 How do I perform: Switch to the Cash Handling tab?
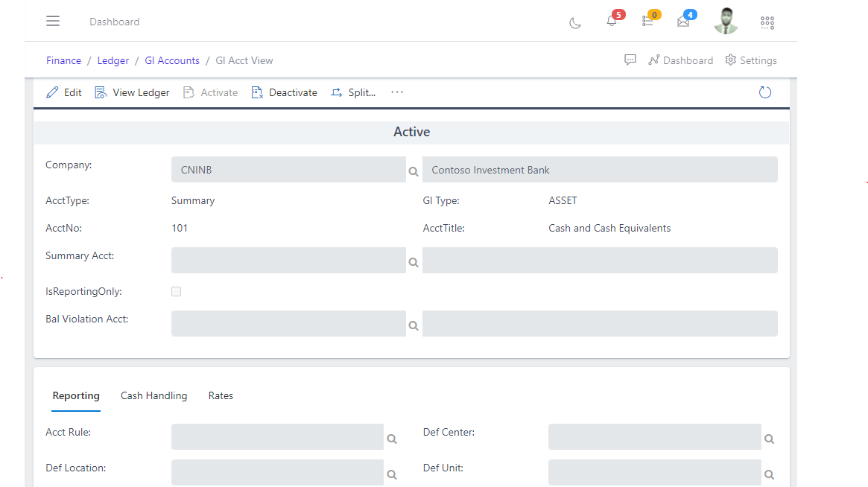tap(153, 395)
